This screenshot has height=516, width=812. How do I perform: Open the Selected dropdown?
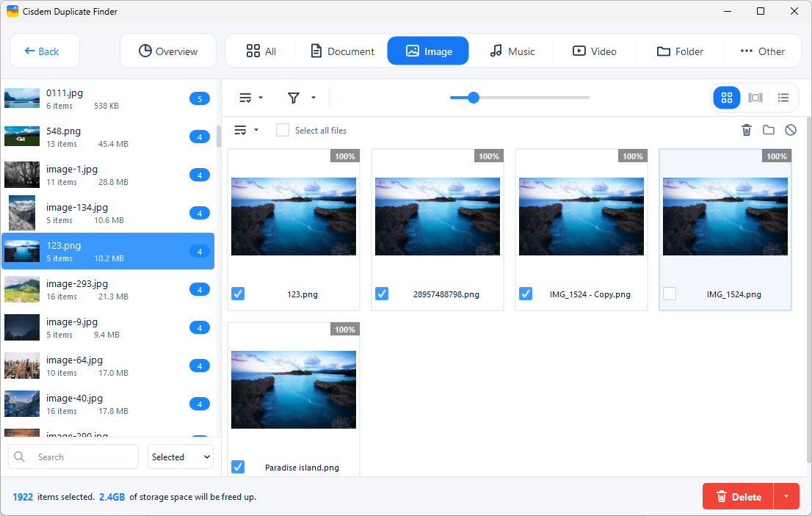click(x=180, y=457)
